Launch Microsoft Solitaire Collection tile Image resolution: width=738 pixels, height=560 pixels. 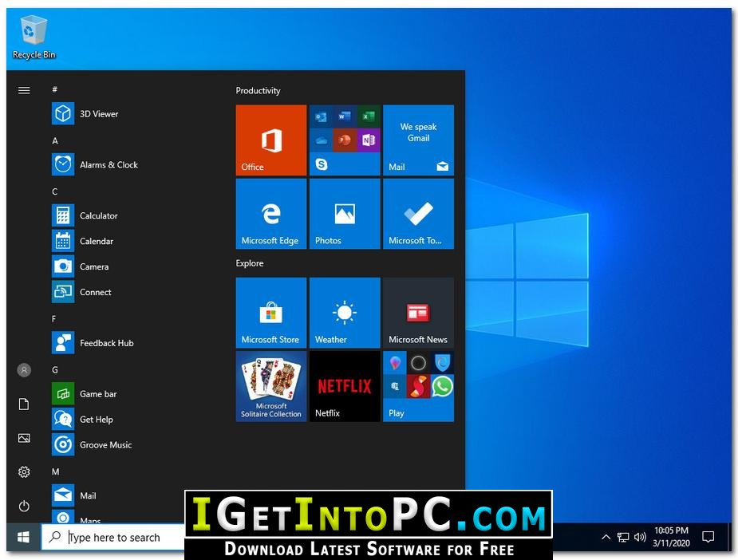click(271, 386)
